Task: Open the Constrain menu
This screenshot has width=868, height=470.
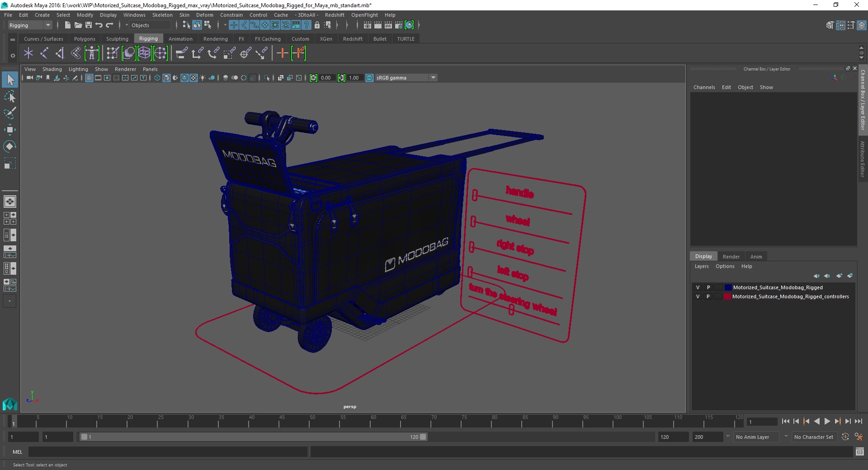Action: (231, 15)
